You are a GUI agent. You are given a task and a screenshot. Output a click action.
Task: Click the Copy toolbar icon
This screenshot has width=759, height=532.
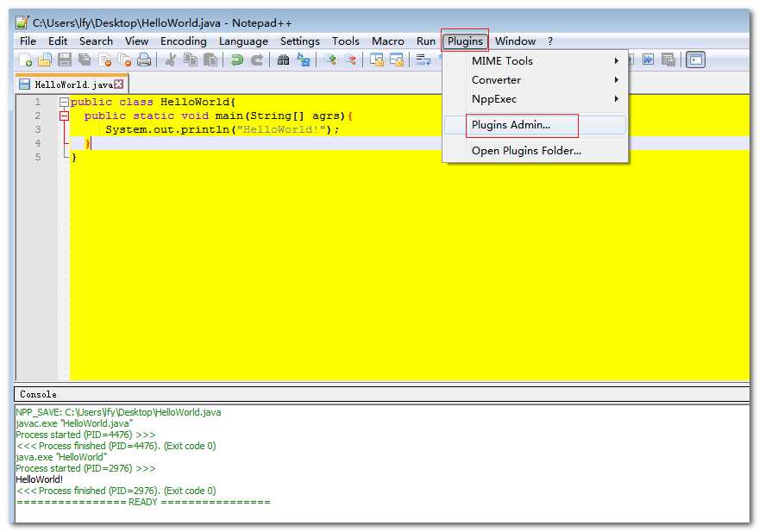point(191,60)
